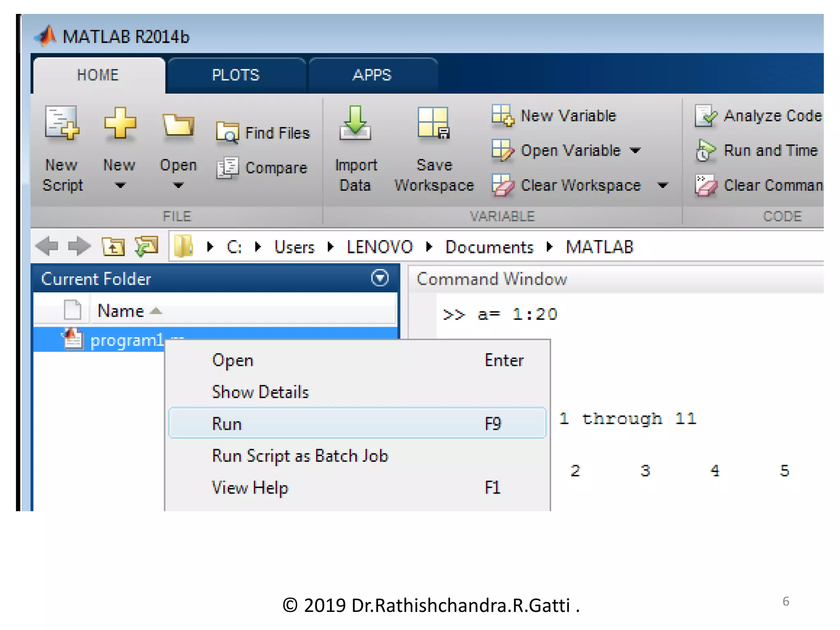Go up one folder level
Image resolution: width=840 pixels, height=630 pixels.
[113, 247]
